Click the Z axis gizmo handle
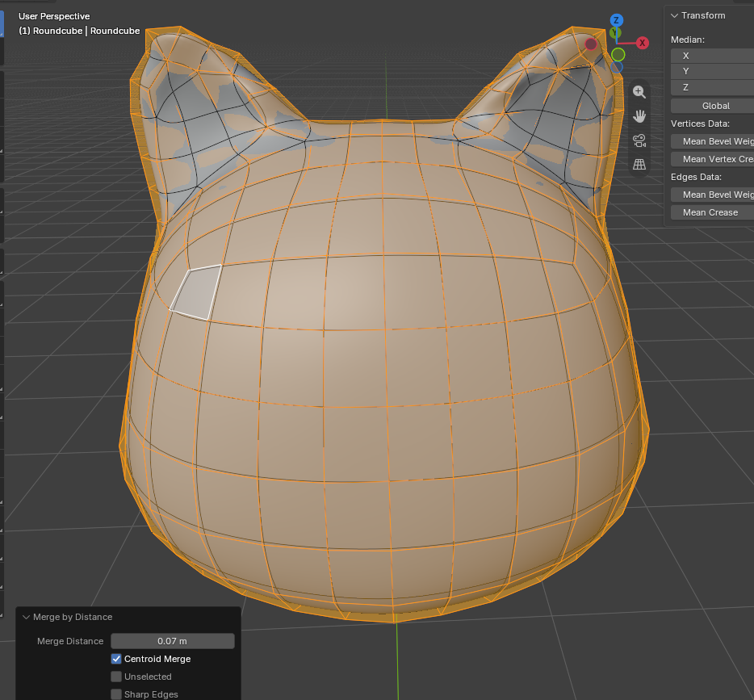This screenshot has width=754, height=700. pyautogui.click(x=617, y=20)
